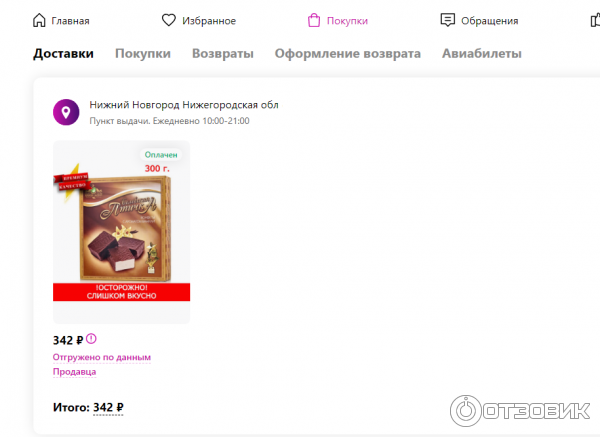Click the shopping bag icon for Покупки
Image resolution: width=600 pixels, height=437 pixels.
(314, 20)
